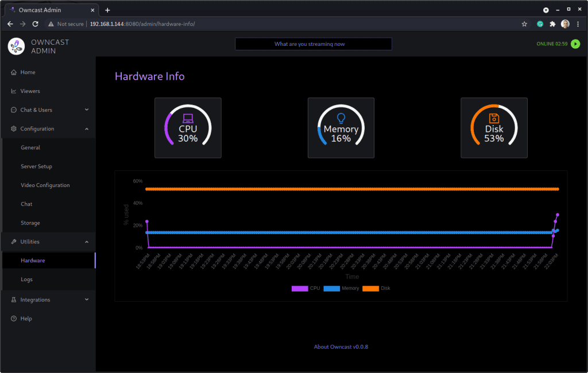This screenshot has height=373, width=588.
Task: Click the green online status play icon
Action: click(575, 44)
